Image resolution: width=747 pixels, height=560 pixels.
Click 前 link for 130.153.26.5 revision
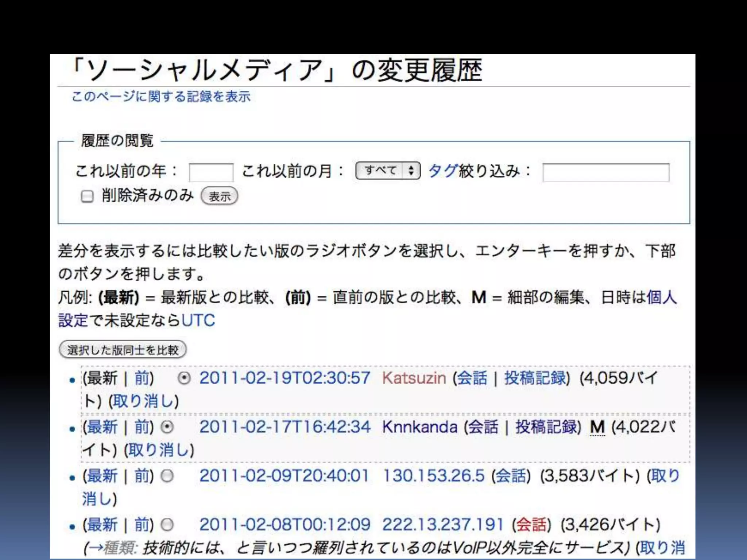142,476
